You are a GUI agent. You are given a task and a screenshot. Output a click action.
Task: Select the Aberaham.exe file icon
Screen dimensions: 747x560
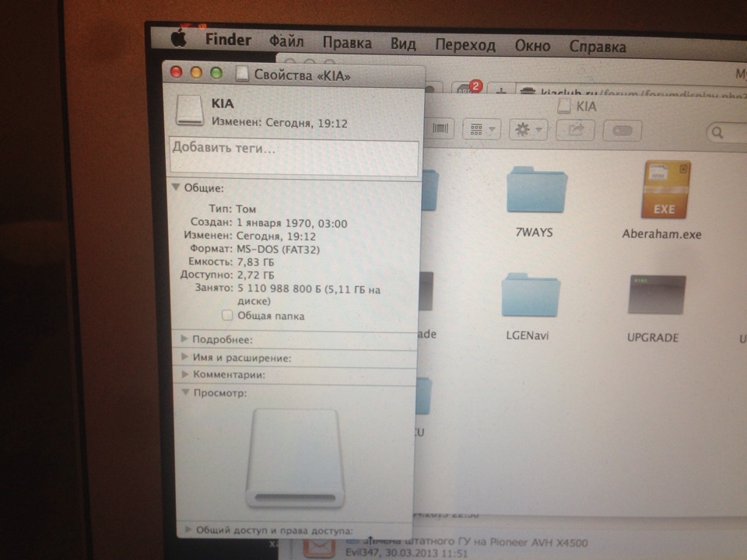[x=665, y=190]
